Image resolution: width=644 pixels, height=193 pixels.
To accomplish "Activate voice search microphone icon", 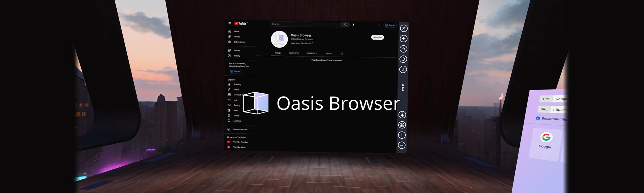I will (x=353, y=25).
